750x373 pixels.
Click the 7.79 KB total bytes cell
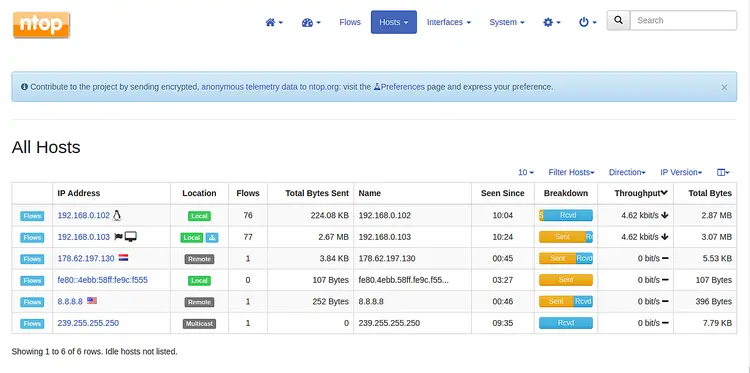click(717, 323)
